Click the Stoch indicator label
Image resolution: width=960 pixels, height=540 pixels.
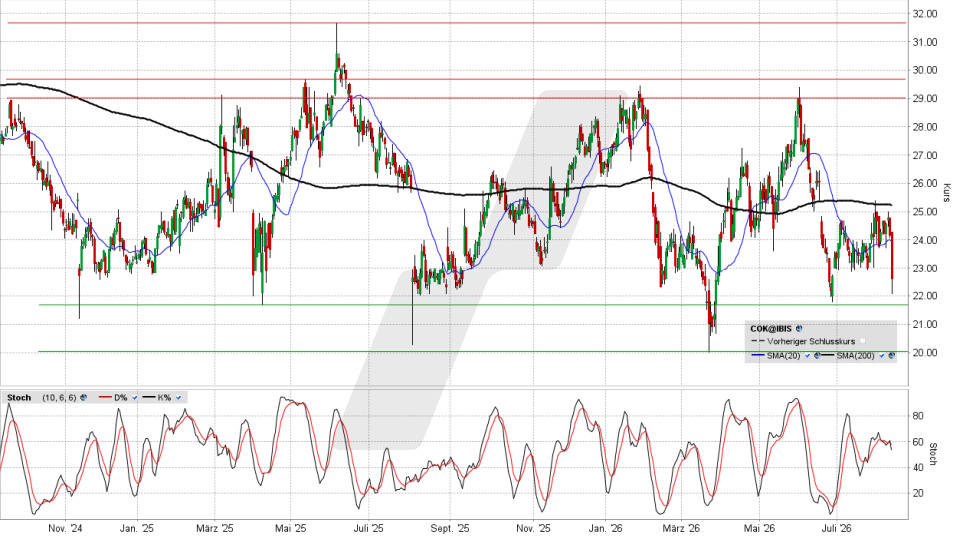point(19,397)
